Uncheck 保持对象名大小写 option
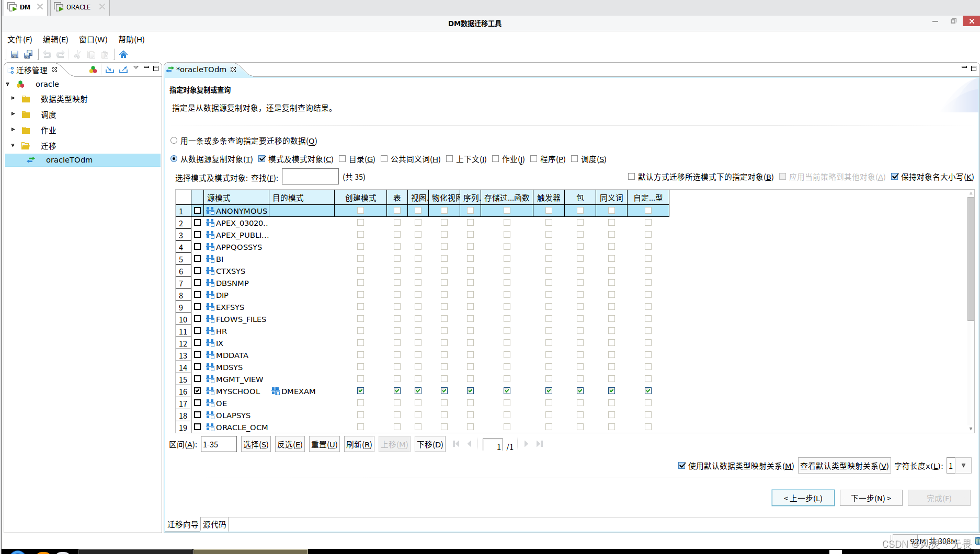Screen dimensions: 980x554 point(895,176)
